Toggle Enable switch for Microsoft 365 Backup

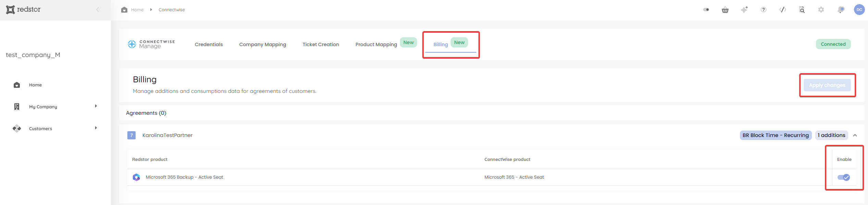[844, 177]
